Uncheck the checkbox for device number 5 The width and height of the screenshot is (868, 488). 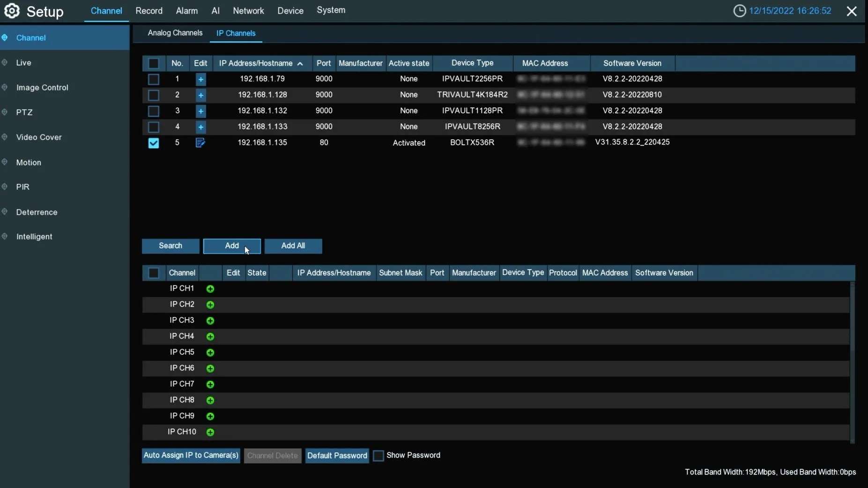pyautogui.click(x=153, y=143)
